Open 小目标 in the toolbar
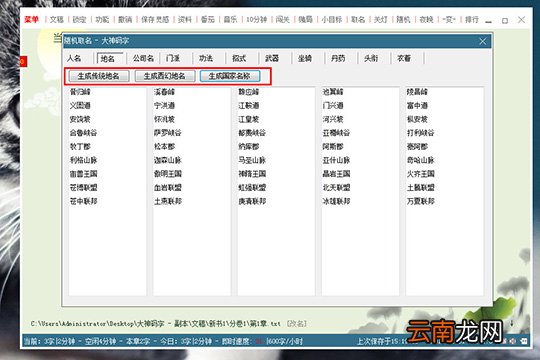This screenshot has width=540, height=360. tap(332, 19)
